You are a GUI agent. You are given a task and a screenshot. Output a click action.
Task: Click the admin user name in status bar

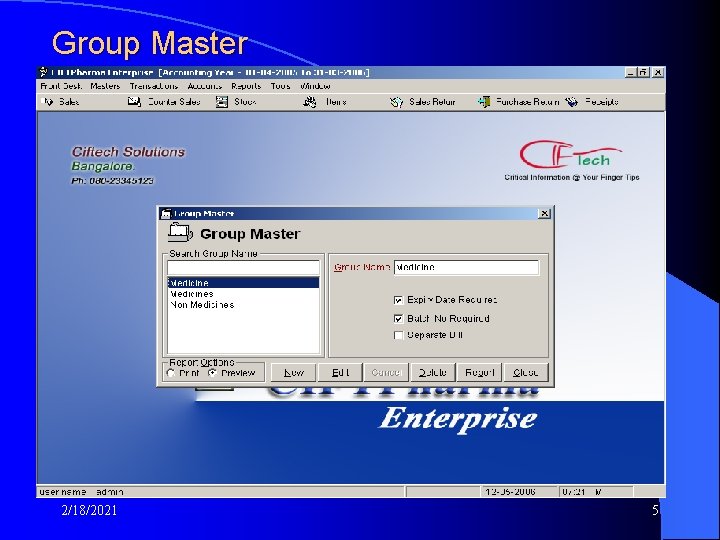(110, 492)
